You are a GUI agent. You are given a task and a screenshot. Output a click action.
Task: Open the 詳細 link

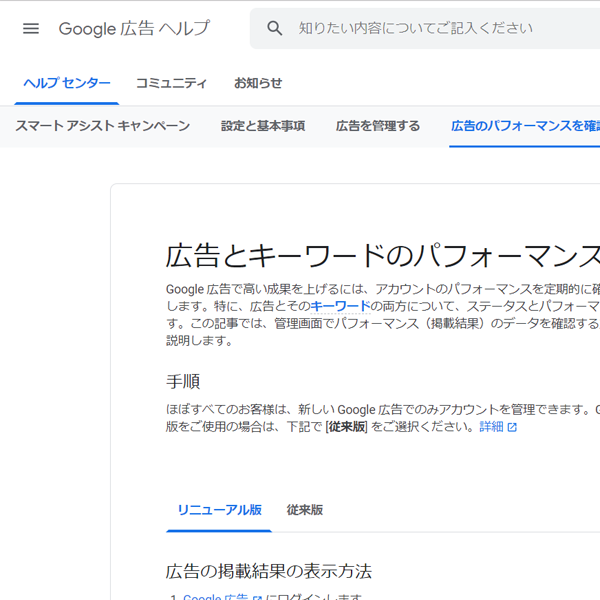click(491, 426)
